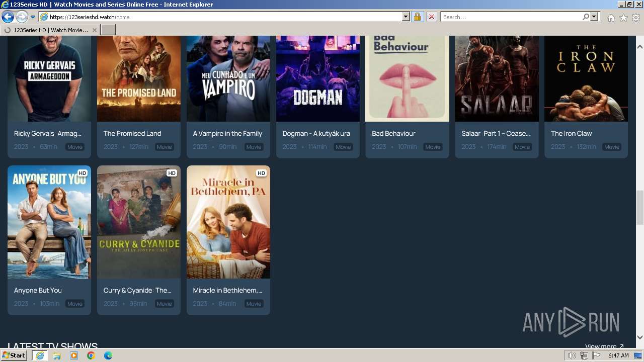Image resolution: width=644 pixels, height=362 pixels.
Task: Click Miracle in Bethlehem,... title link
Action: tap(227, 290)
